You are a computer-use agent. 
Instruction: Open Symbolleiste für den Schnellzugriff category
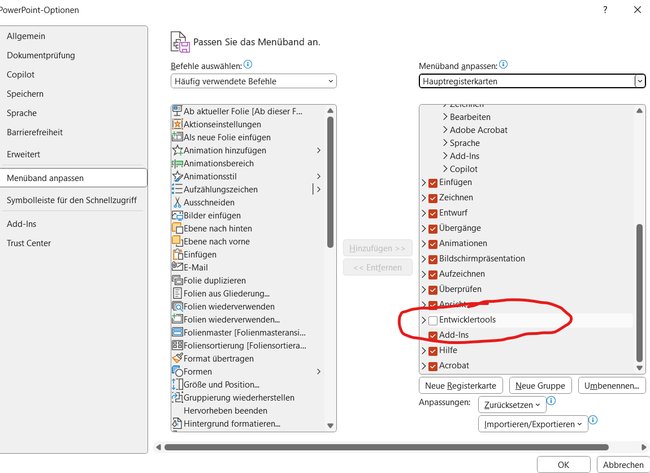click(x=71, y=200)
